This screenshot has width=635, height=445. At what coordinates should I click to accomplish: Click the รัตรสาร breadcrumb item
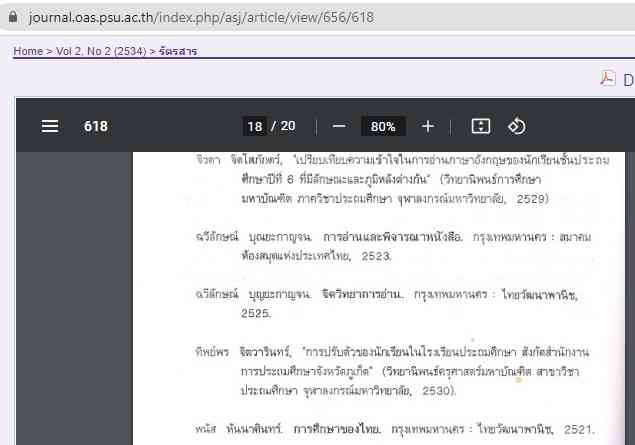point(178,51)
